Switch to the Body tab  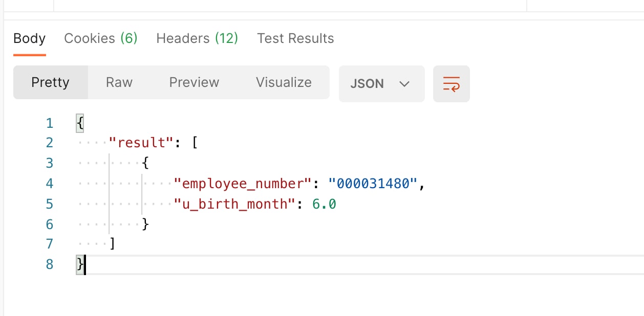tap(29, 38)
